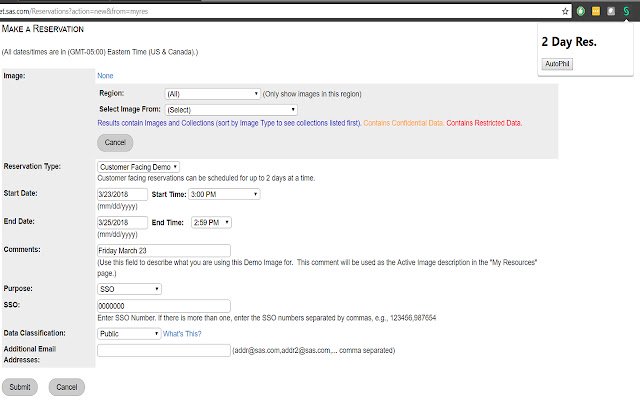Focus the End Date field
Image resolution: width=640 pixels, height=400 pixels.
pos(122,222)
